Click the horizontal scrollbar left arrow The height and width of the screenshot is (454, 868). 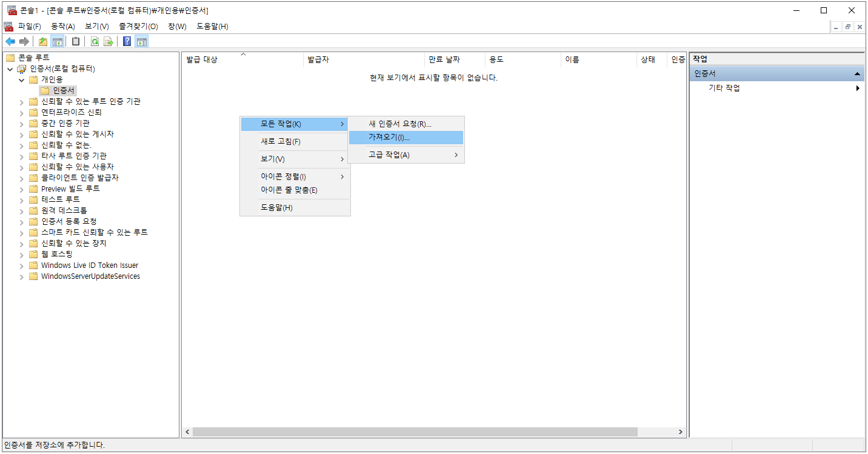pos(187,432)
